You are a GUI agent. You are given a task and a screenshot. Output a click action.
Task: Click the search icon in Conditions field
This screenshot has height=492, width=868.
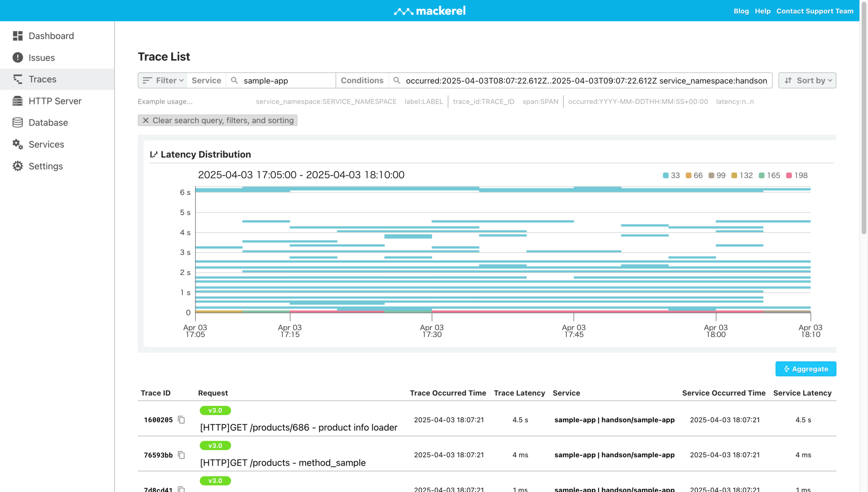(397, 81)
